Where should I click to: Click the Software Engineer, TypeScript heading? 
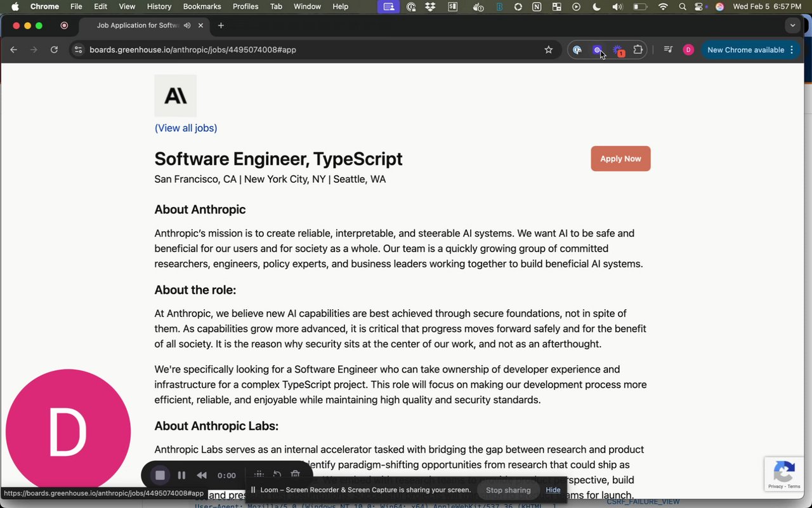click(x=278, y=159)
